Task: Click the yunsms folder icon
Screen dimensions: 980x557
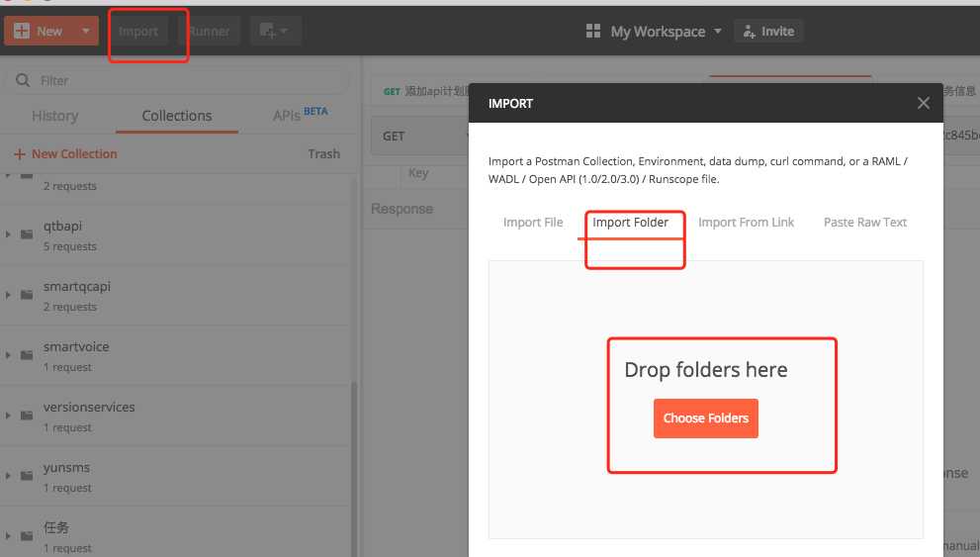Action: 27,476
